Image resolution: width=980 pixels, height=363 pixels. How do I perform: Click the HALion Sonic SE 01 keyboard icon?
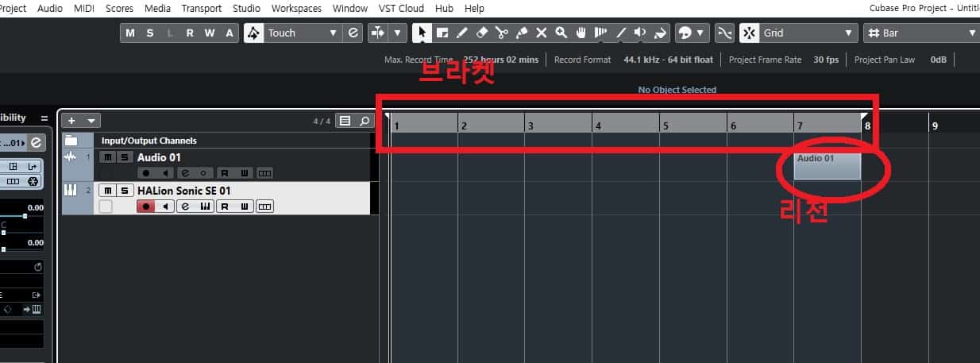click(71, 190)
